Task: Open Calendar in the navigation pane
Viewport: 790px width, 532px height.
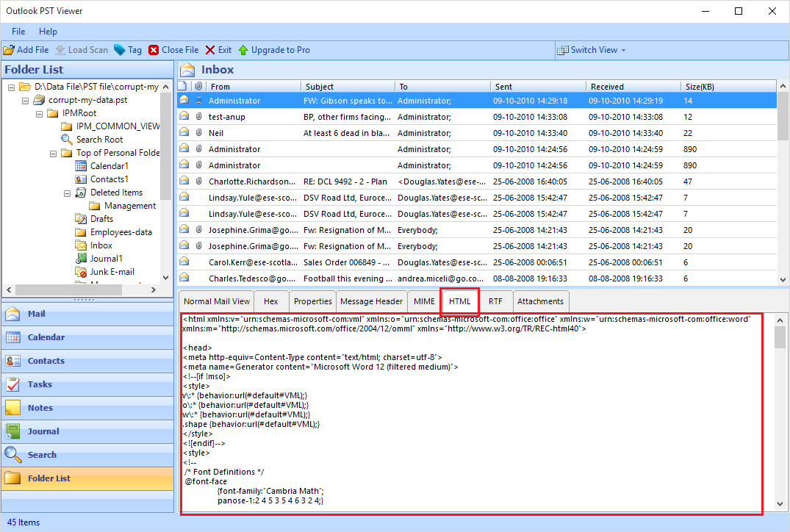Action: pyautogui.click(x=87, y=337)
